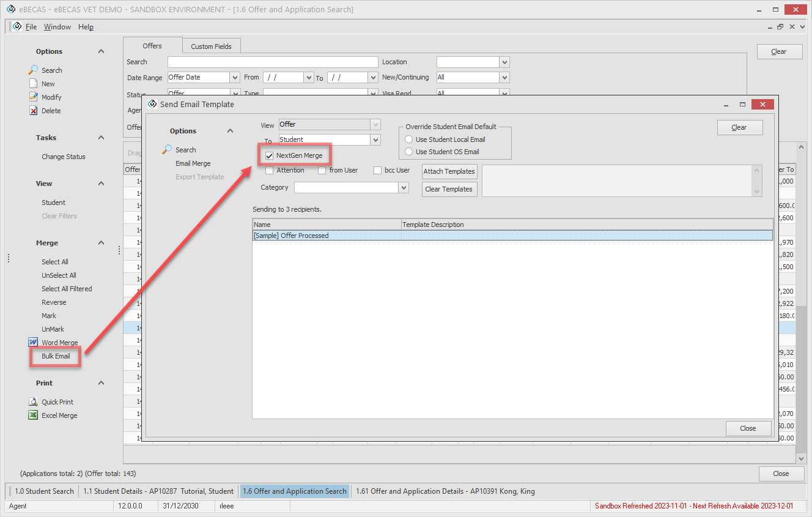Click the Search icon in Send Email Template dialog

click(x=167, y=150)
